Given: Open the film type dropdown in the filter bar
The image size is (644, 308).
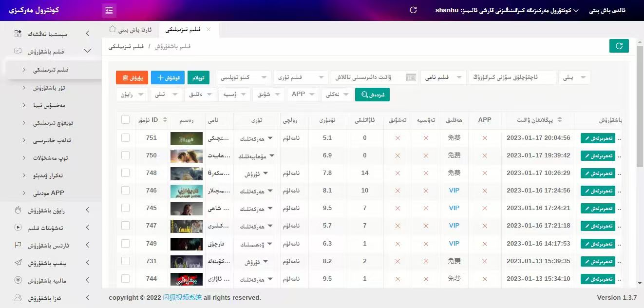Looking at the screenshot, I should coord(300,77).
